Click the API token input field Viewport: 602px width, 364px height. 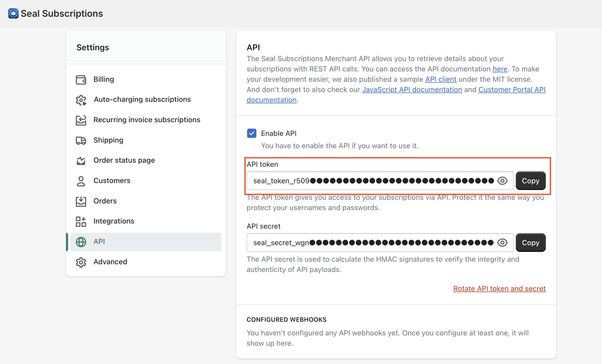pos(380,181)
